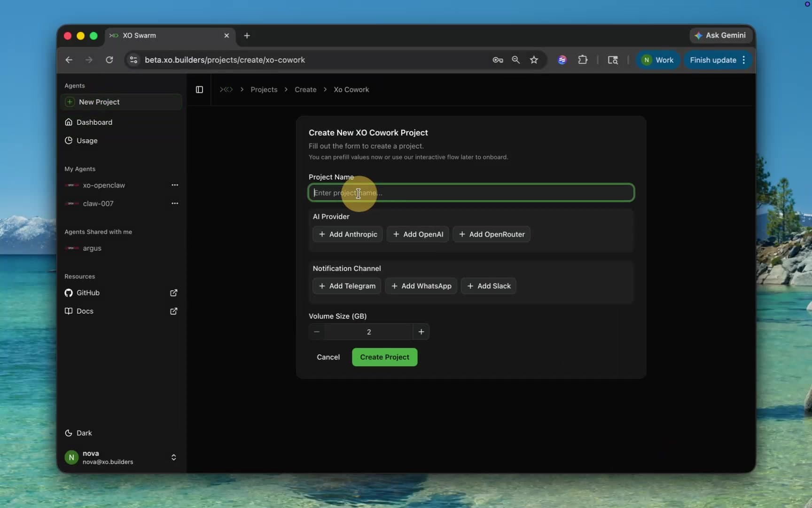Image resolution: width=812 pixels, height=508 pixels.
Task: Click the GitHub logo icon
Action: click(69, 293)
